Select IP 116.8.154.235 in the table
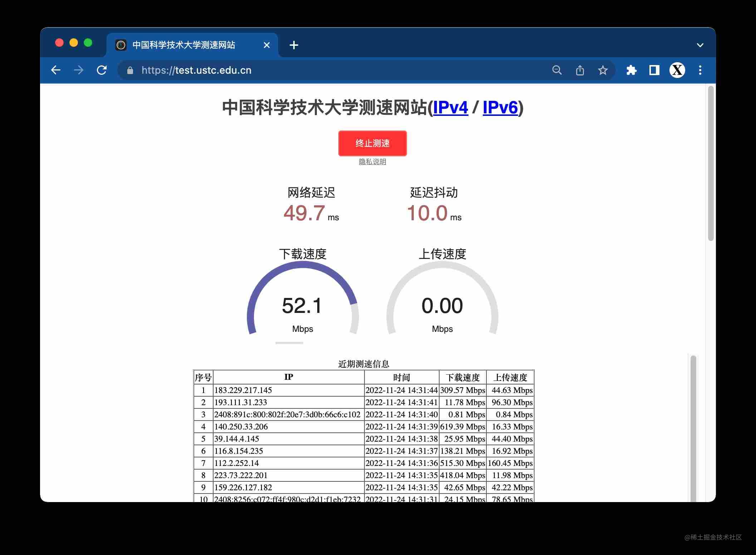The width and height of the screenshot is (756, 555). (x=239, y=451)
